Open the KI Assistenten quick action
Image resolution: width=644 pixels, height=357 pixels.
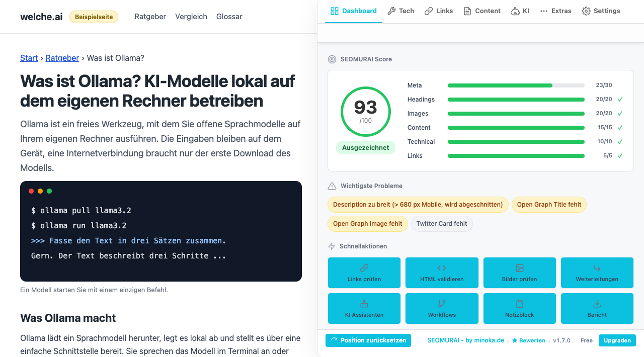pyautogui.click(x=364, y=309)
